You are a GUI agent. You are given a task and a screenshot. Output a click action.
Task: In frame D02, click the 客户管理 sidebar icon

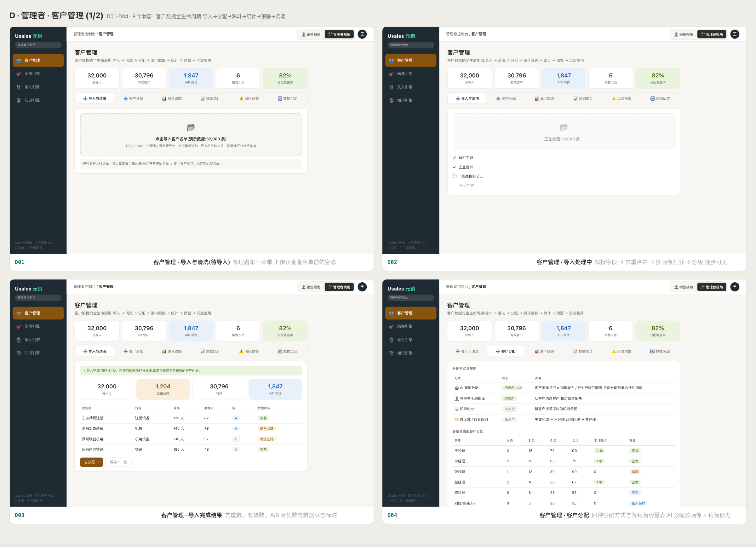(x=391, y=61)
